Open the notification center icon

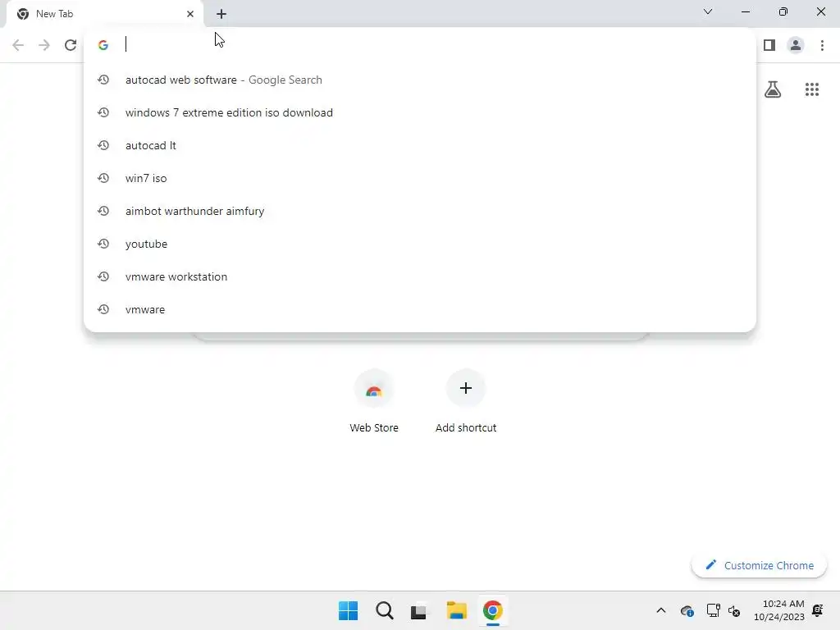pyautogui.click(x=818, y=610)
